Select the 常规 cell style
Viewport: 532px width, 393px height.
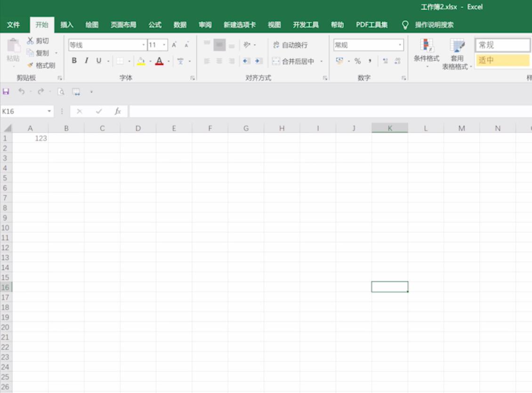(x=502, y=45)
